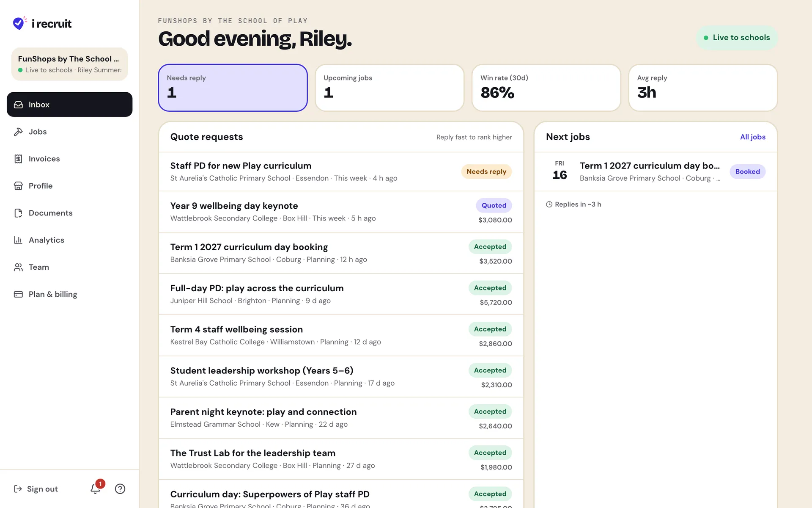Select the Avg reply stat card
The height and width of the screenshot is (508, 812).
pos(703,88)
